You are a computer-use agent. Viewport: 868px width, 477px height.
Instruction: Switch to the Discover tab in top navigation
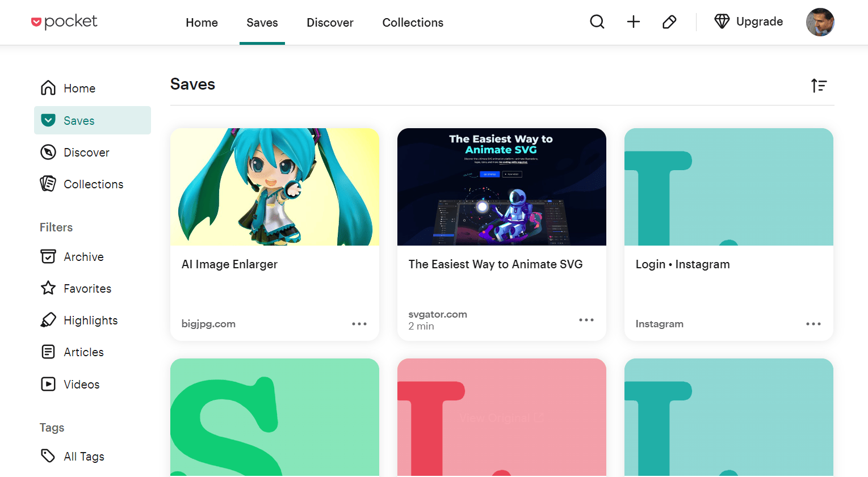[x=330, y=23]
